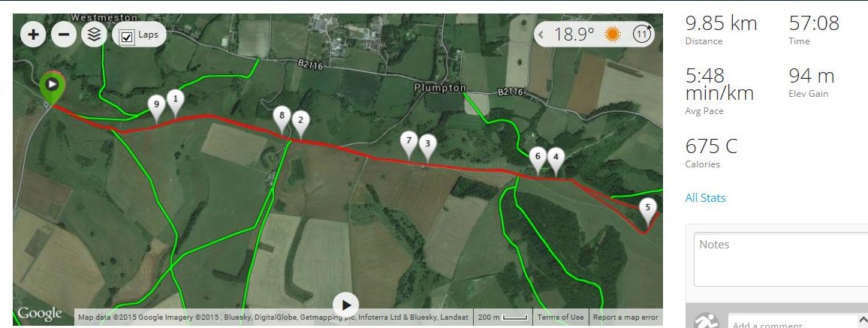Zoom in on the map
This screenshot has width=868, height=328.
click(x=33, y=35)
